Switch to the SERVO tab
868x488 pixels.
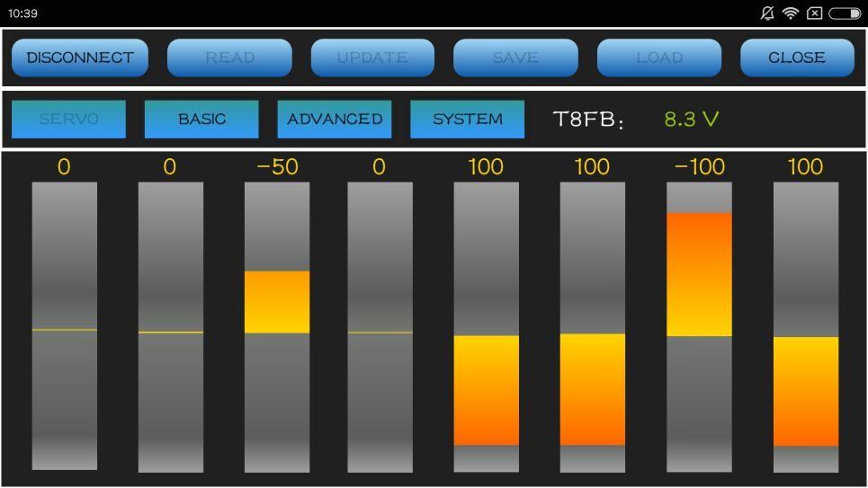[x=68, y=119]
